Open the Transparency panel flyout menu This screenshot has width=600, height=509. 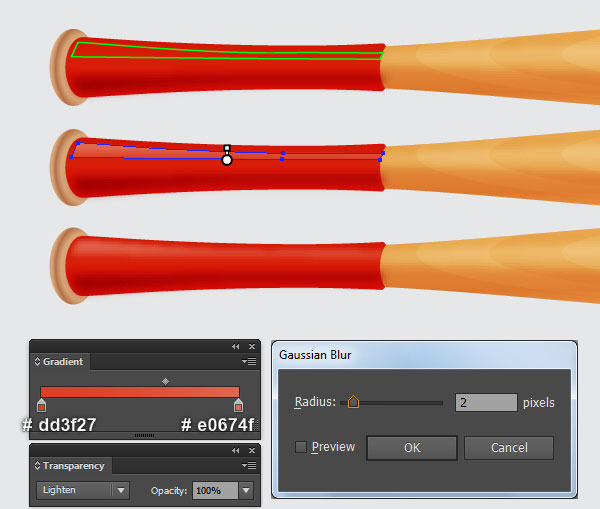coord(249,465)
